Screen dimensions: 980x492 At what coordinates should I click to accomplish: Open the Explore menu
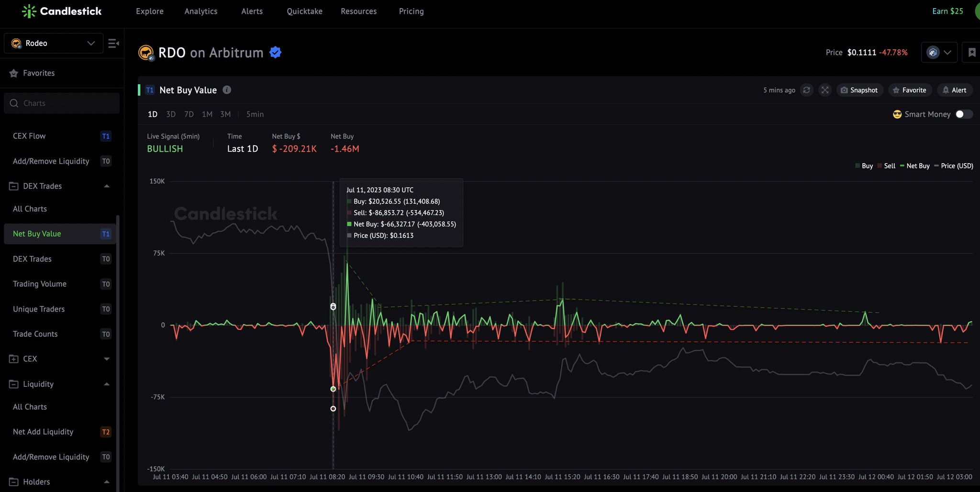click(150, 11)
